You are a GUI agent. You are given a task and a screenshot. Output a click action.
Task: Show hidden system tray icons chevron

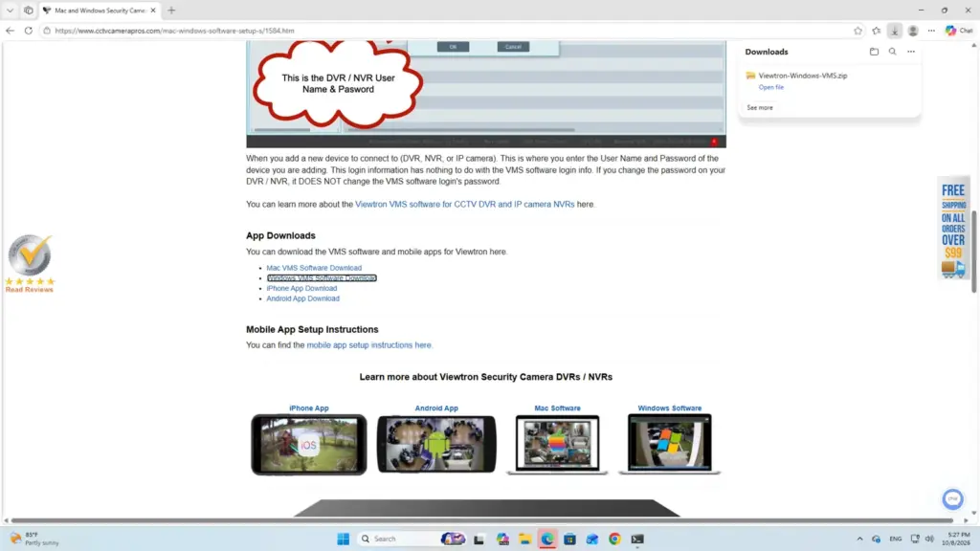tap(859, 539)
